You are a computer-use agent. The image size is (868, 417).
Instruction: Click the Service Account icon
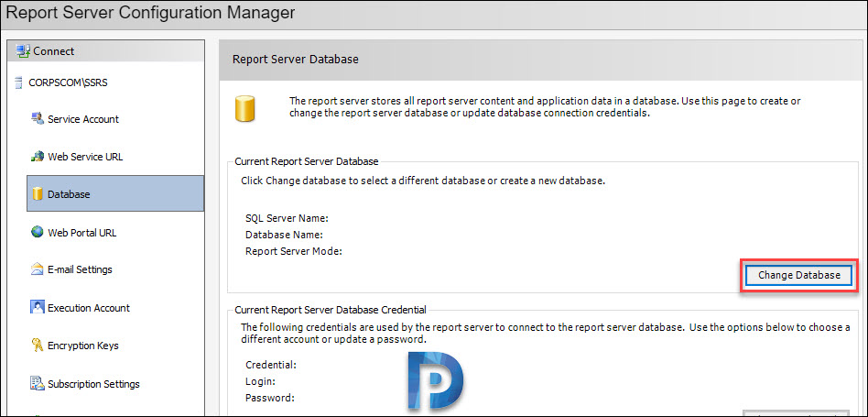point(38,118)
